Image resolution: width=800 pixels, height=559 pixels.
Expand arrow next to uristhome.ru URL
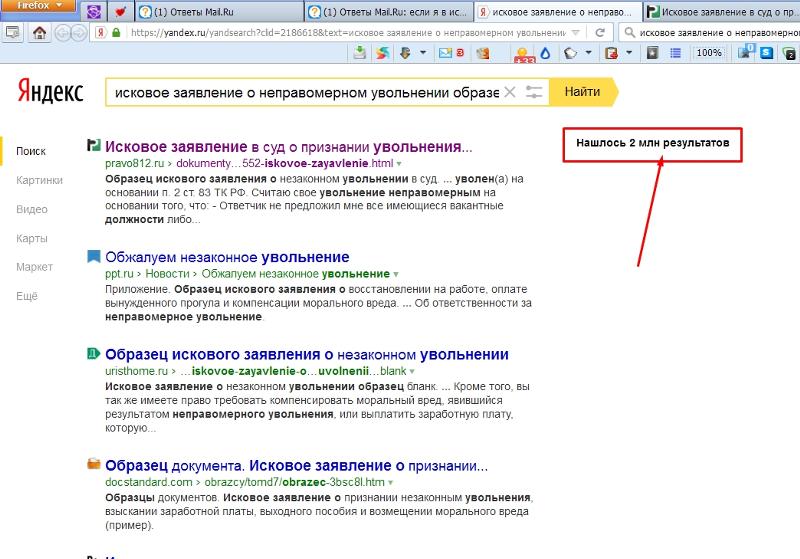click(x=412, y=371)
